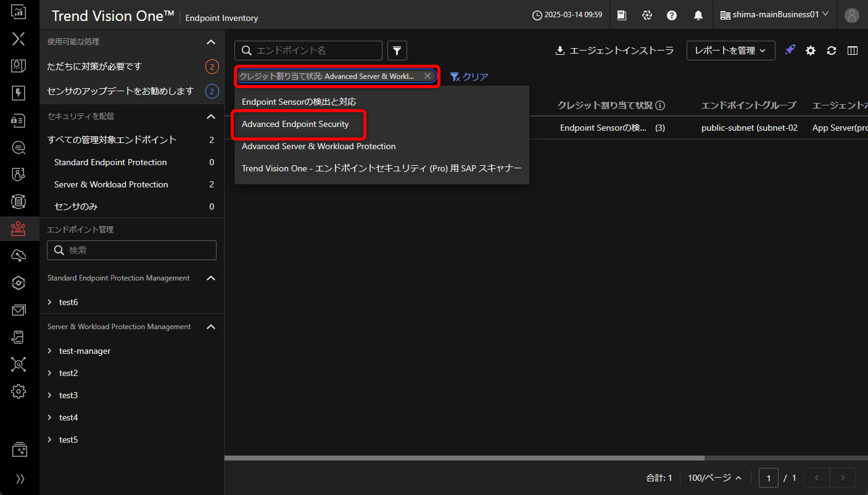Open the lightning bolt icon in sidebar
Image resolution: width=868 pixels, height=495 pixels.
point(19,93)
